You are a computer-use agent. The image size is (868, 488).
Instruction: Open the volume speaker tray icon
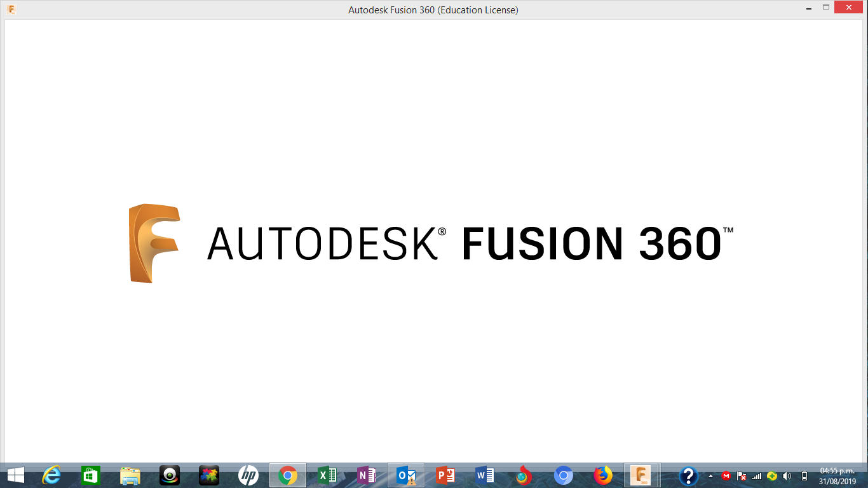pos(787,476)
